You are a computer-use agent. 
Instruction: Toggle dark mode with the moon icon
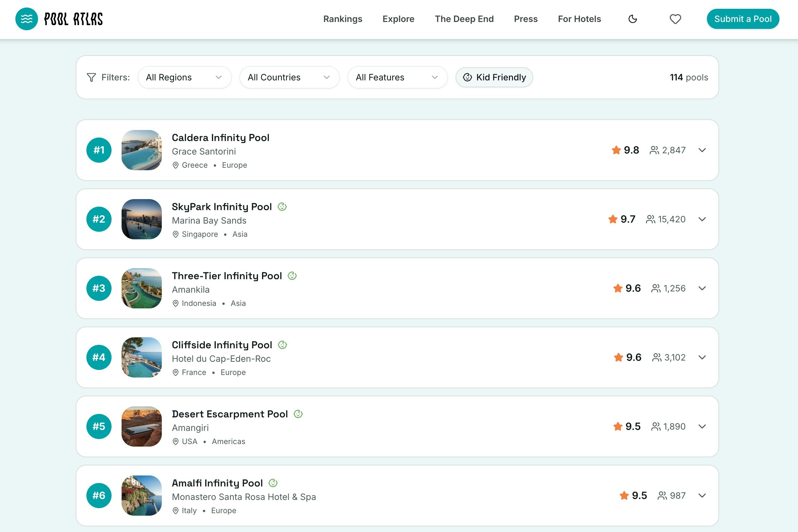633,19
